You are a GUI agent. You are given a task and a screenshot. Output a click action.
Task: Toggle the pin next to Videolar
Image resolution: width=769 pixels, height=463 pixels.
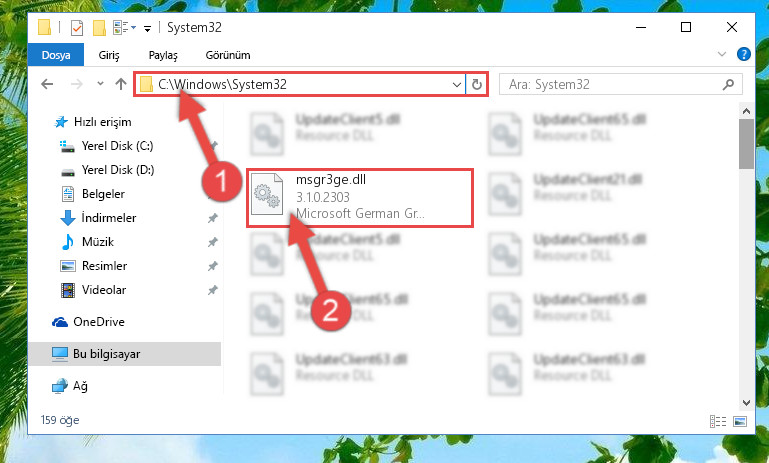(212, 290)
